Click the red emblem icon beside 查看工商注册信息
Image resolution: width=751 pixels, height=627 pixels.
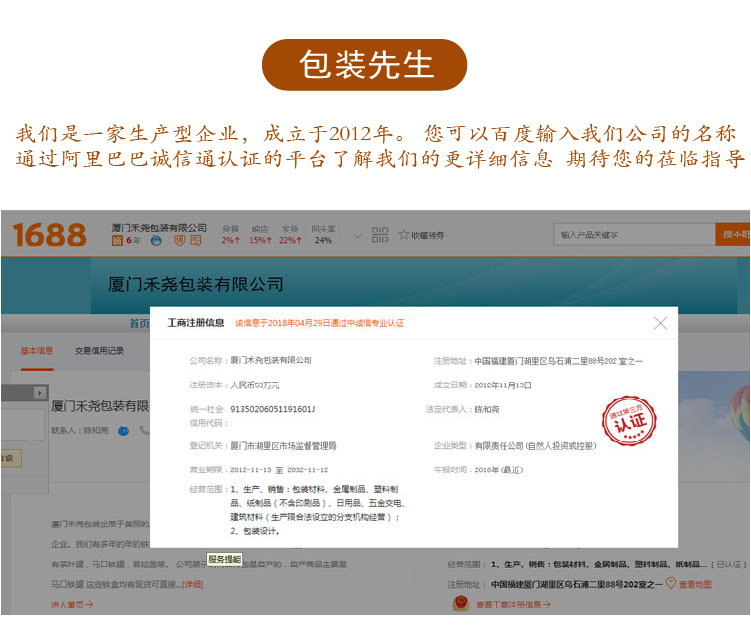pyautogui.click(x=461, y=603)
